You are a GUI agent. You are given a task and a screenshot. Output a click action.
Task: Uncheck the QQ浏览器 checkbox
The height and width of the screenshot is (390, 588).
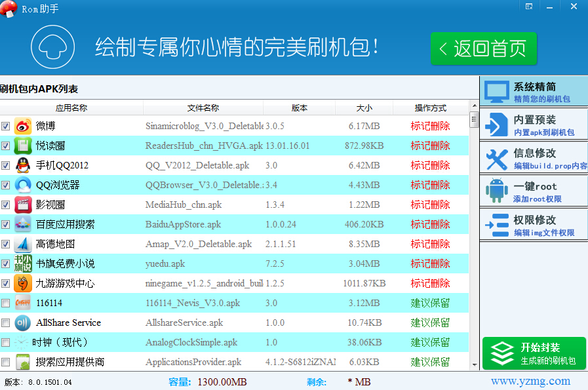tap(6, 185)
